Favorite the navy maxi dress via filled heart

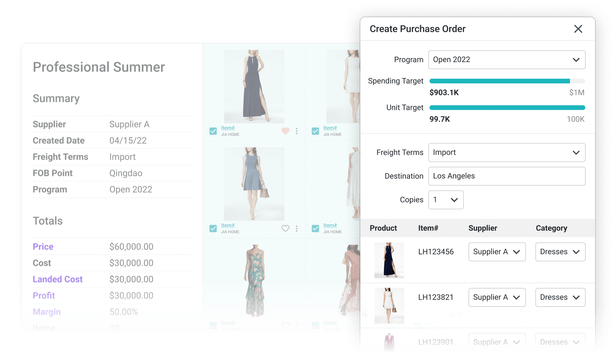click(285, 131)
